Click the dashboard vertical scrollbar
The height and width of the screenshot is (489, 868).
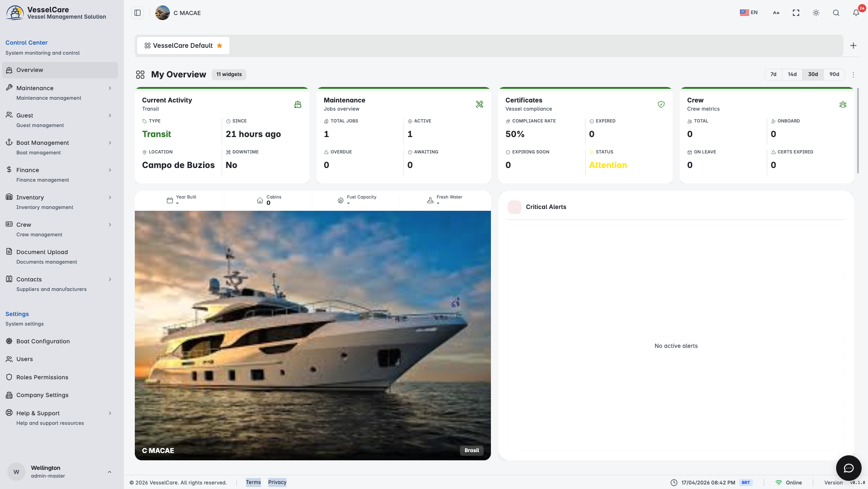click(858, 131)
